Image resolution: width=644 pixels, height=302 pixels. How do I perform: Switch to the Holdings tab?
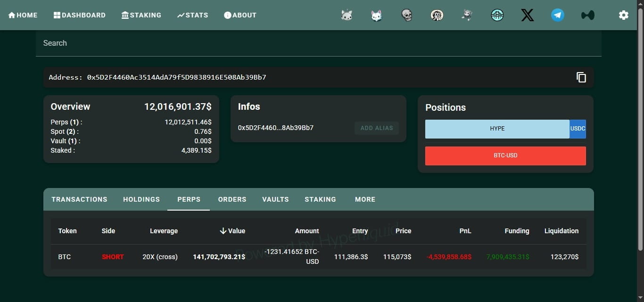pos(141,199)
